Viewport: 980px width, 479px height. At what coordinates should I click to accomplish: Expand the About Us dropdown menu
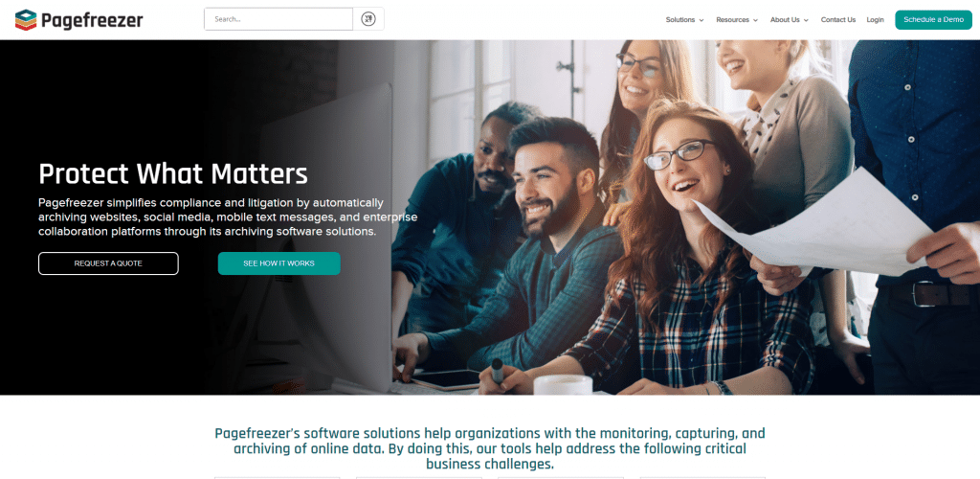tap(790, 20)
